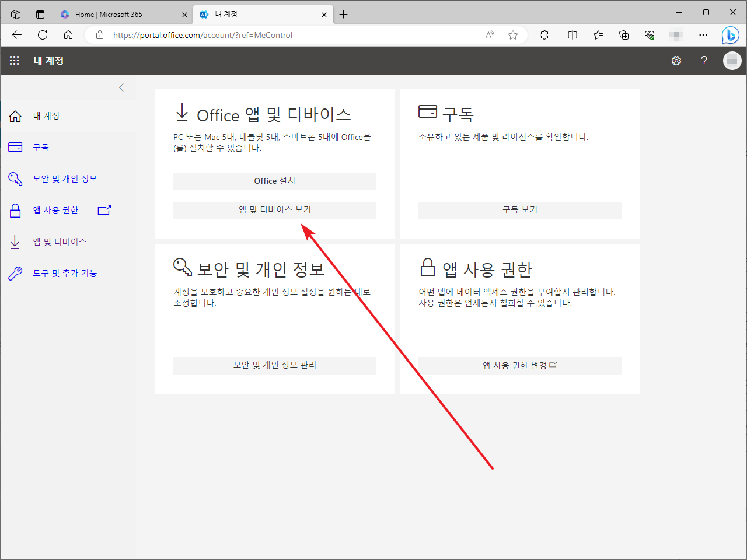This screenshot has width=747, height=560.
Task: Click the 구독 보기 button
Action: 520,210
